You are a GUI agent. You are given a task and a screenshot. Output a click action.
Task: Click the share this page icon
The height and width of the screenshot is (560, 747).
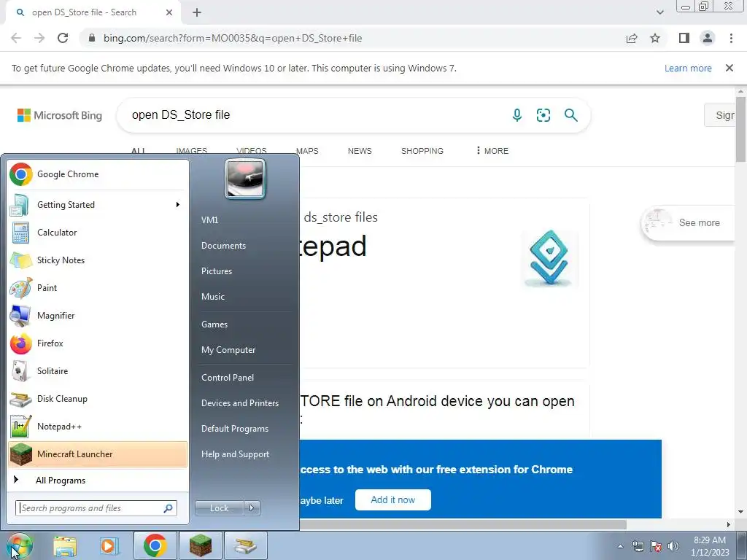pyautogui.click(x=632, y=38)
